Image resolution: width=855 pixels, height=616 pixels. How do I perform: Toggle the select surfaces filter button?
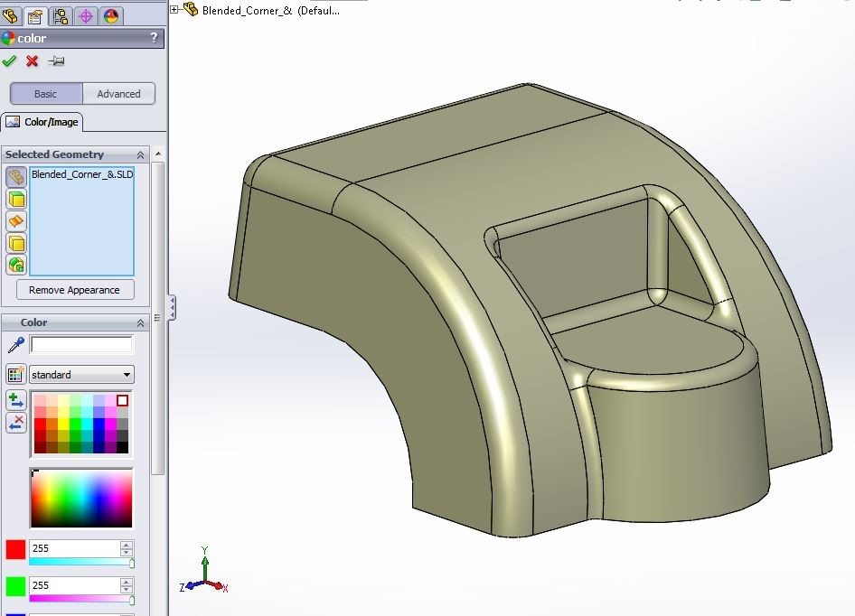pyautogui.click(x=16, y=221)
